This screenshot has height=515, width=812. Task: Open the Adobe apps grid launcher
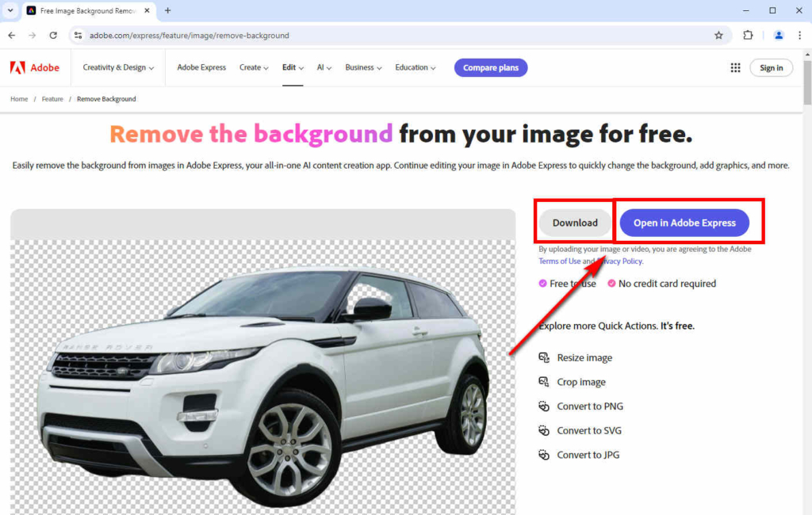tap(736, 67)
